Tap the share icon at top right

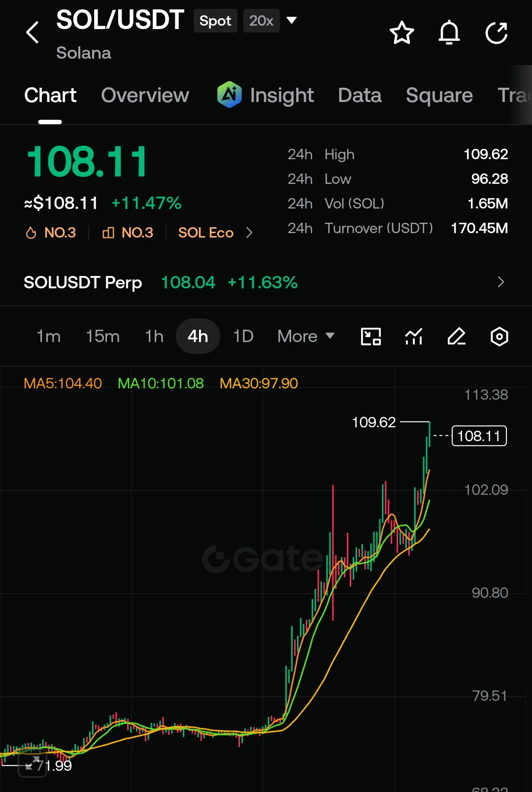click(x=497, y=33)
